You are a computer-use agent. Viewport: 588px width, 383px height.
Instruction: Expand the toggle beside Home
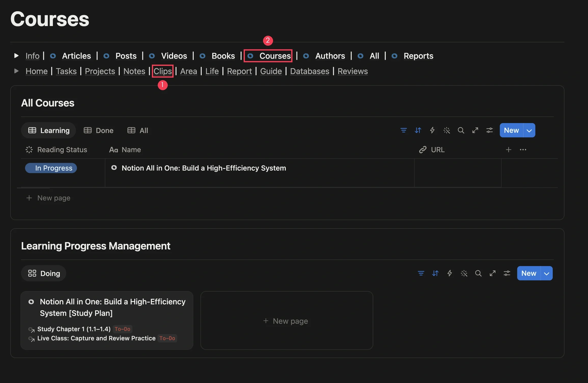tap(16, 71)
